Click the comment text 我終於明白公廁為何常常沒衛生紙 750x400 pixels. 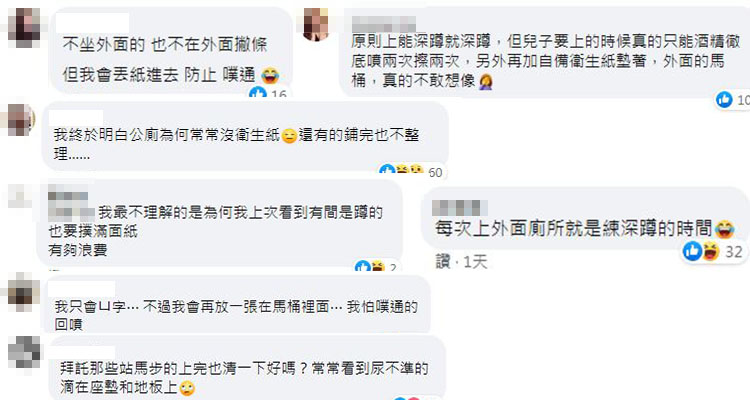coord(166,135)
